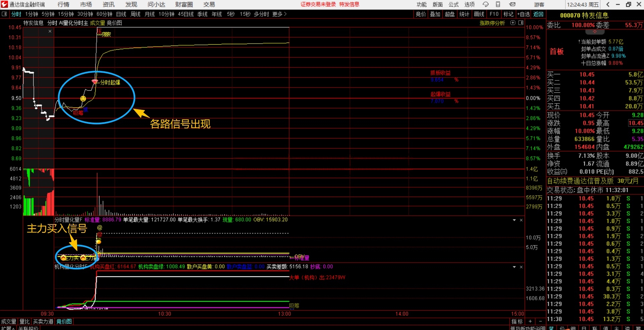Select the 买卖力道 bottom tab
The width and height of the screenshot is (644, 330).
click(x=43, y=322)
